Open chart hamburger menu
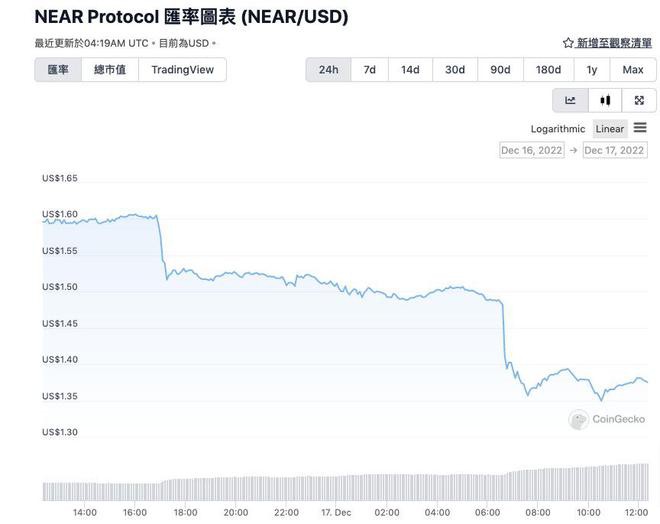 coord(640,128)
